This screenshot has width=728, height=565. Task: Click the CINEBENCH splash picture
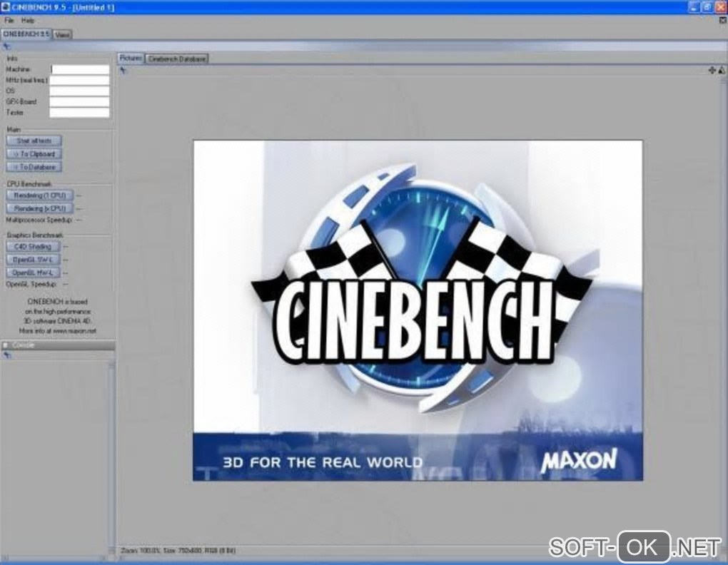click(418, 310)
